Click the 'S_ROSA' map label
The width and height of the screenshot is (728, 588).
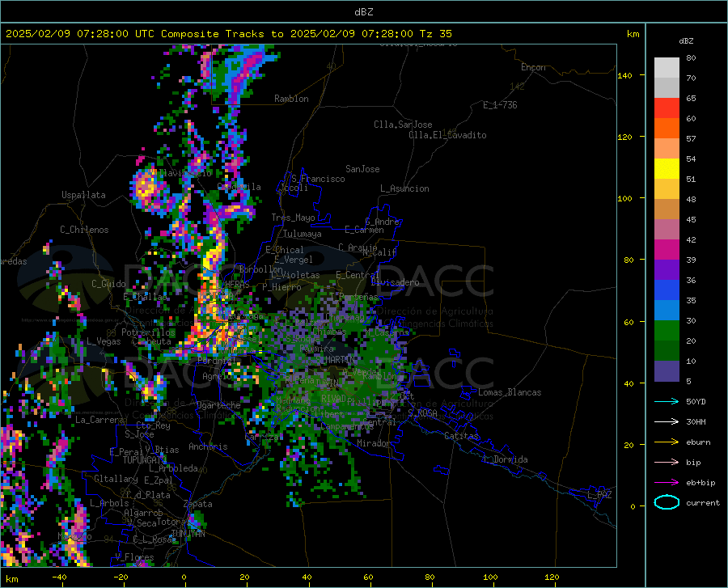[x=422, y=412]
